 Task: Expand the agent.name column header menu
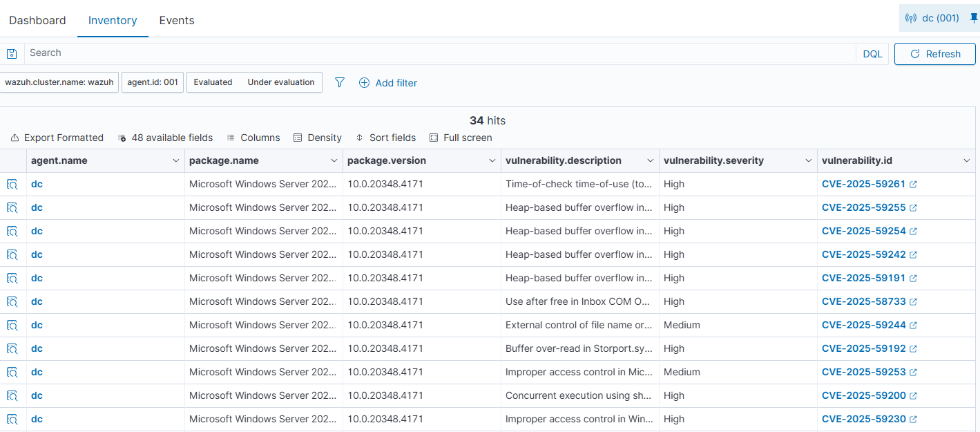175,161
